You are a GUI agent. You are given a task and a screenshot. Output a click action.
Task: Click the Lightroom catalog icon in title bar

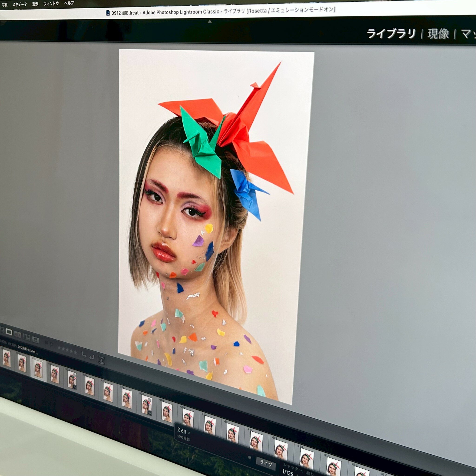click(x=108, y=13)
